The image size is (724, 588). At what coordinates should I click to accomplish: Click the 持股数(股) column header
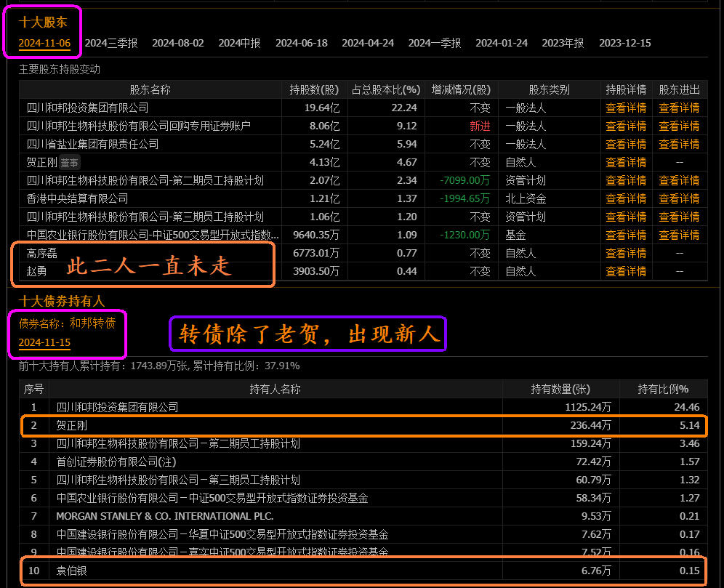click(314, 89)
